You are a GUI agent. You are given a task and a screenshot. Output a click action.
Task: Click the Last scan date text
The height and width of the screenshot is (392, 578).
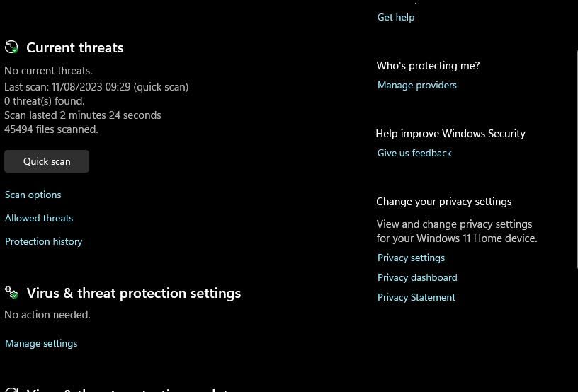(96, 87)
